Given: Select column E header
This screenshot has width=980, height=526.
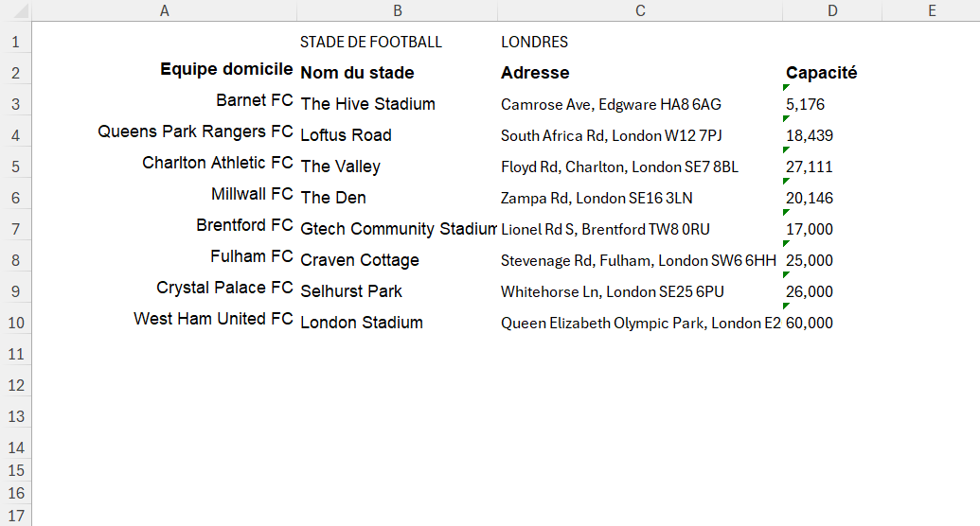Looking at the screenshot, I should pyautogui.click(x=932, y=10).
